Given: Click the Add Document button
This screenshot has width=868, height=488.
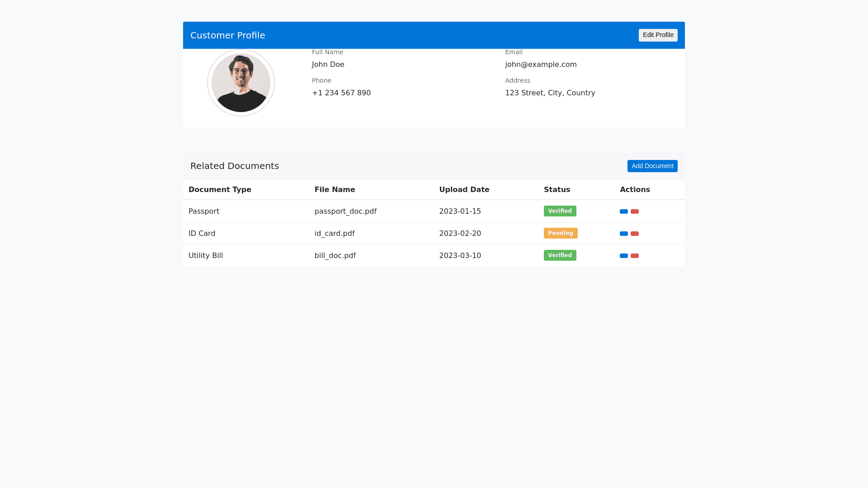Looking at the screenshot, I should (652, 166).
